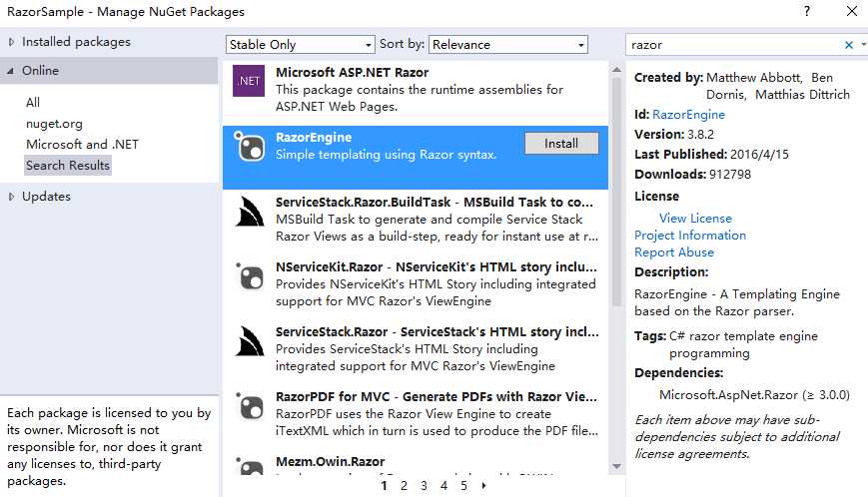Close the Manage NuGet Packages dialog
868x497 pixels.
[852, 11]
